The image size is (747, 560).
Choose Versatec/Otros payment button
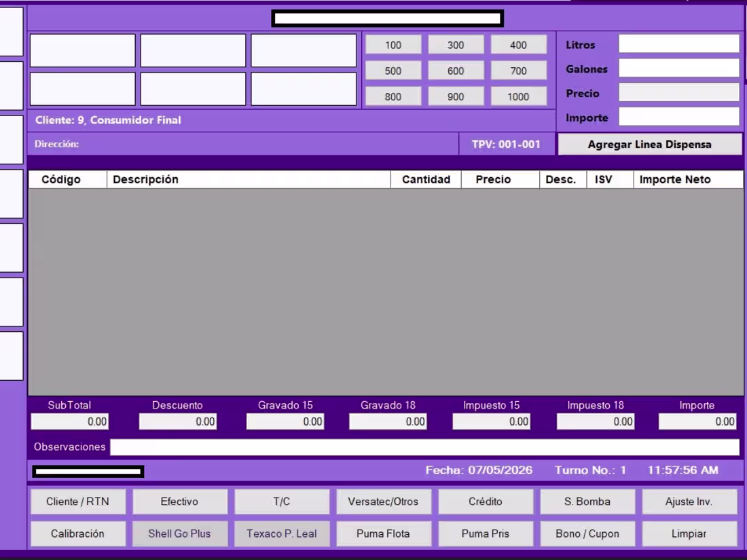(x=384, y=502)
